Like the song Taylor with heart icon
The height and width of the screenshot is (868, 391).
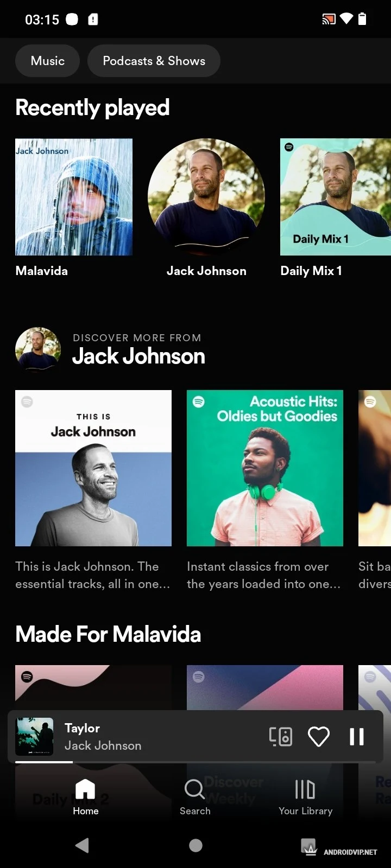pos(319,737)
